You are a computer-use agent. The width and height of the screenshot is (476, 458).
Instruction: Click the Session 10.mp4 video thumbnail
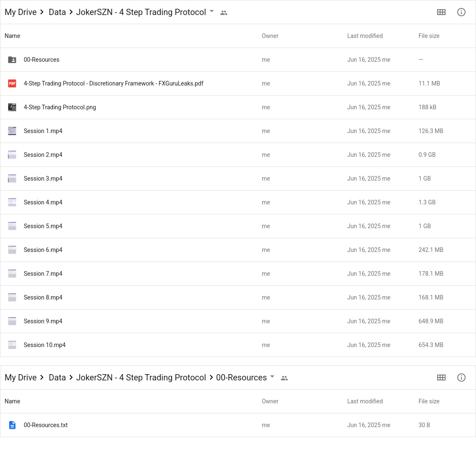12,345
